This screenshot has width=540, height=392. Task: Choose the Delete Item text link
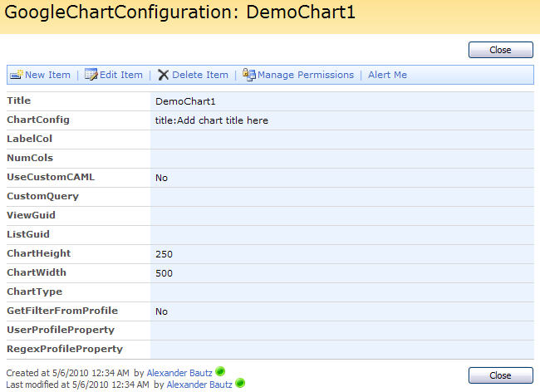pyautogui.click(x=200, y=75)
